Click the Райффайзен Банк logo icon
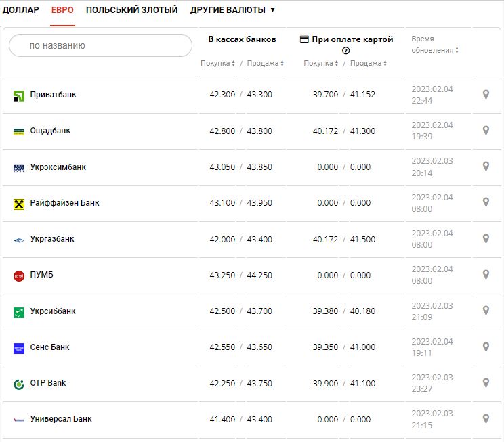504x442 pixels. click(x=19, y=204)
